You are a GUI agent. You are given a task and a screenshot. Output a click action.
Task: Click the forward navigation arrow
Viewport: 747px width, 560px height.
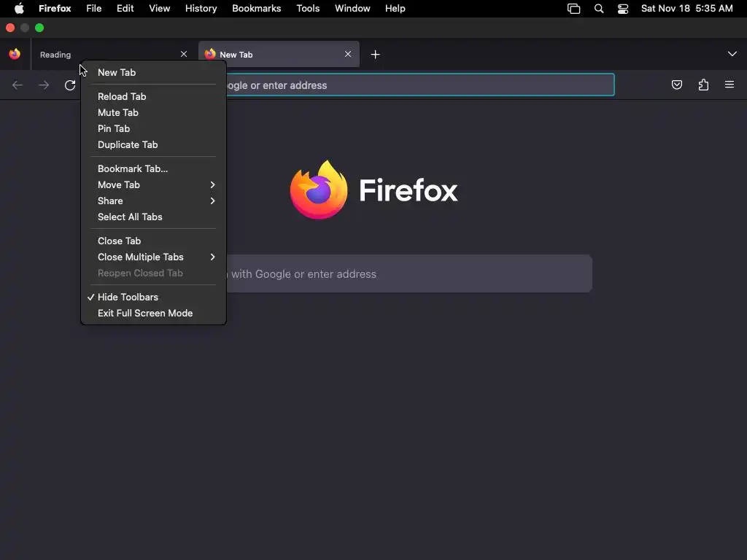point(44,85)
